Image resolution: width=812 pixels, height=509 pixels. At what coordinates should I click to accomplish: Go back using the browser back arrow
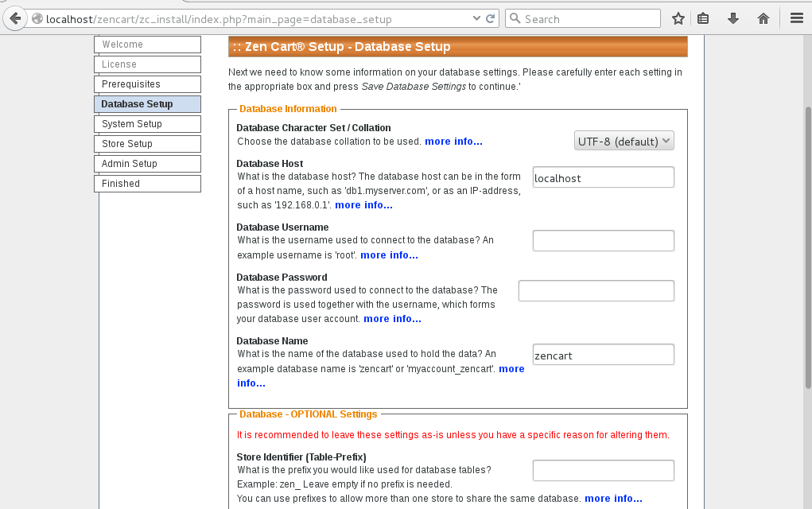pos(16,19)
